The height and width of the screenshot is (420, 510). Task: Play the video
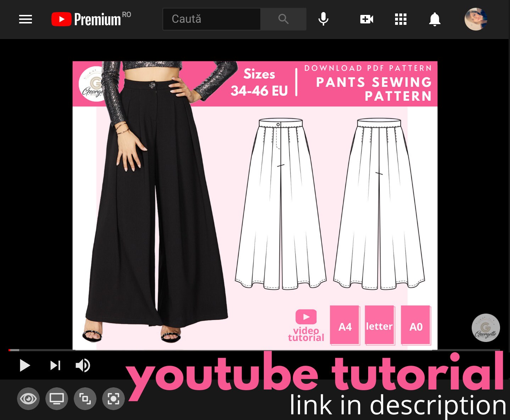[x=24, y=365]
